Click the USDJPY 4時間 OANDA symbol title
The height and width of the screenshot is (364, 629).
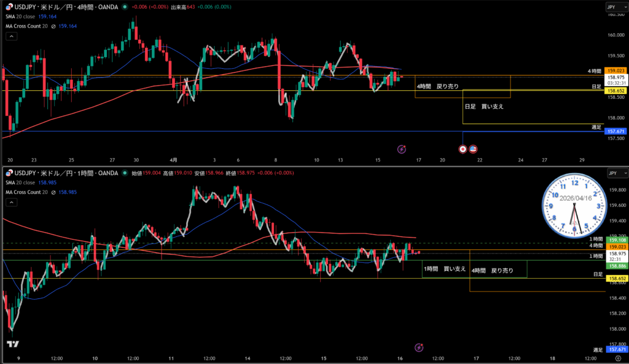tap(68, 7)
